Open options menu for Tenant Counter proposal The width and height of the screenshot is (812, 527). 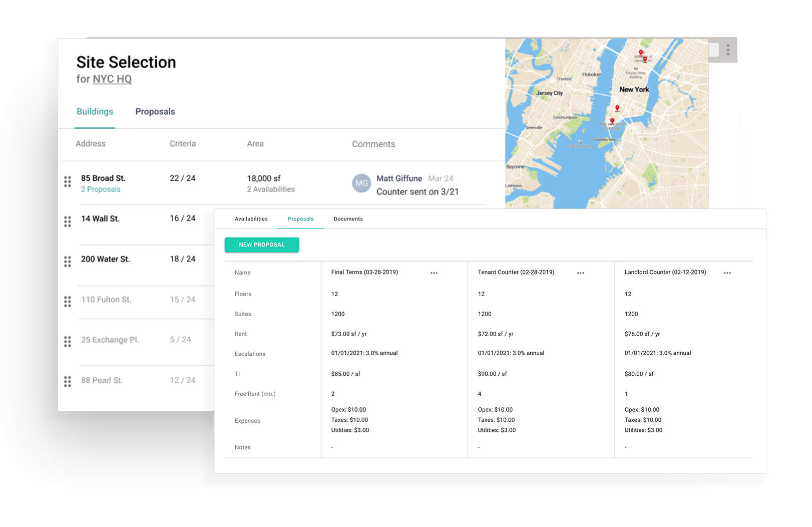tap(581, 273)
